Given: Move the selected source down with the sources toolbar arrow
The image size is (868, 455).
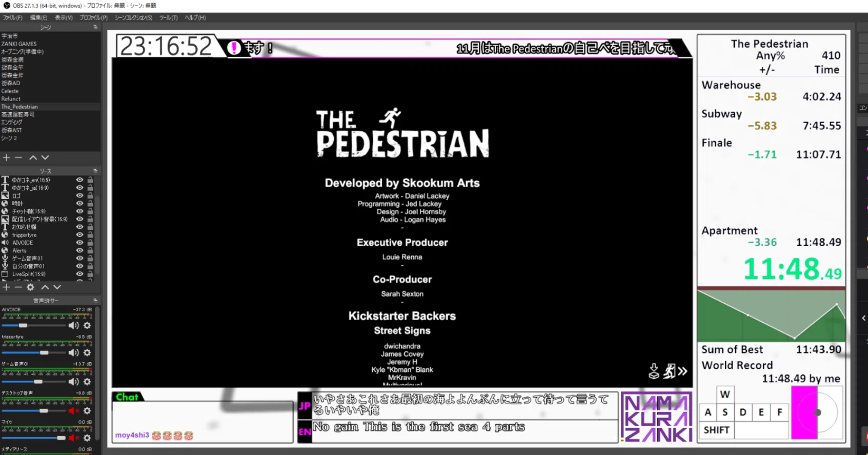Looking at the screenshot, I should coord(57,287).
